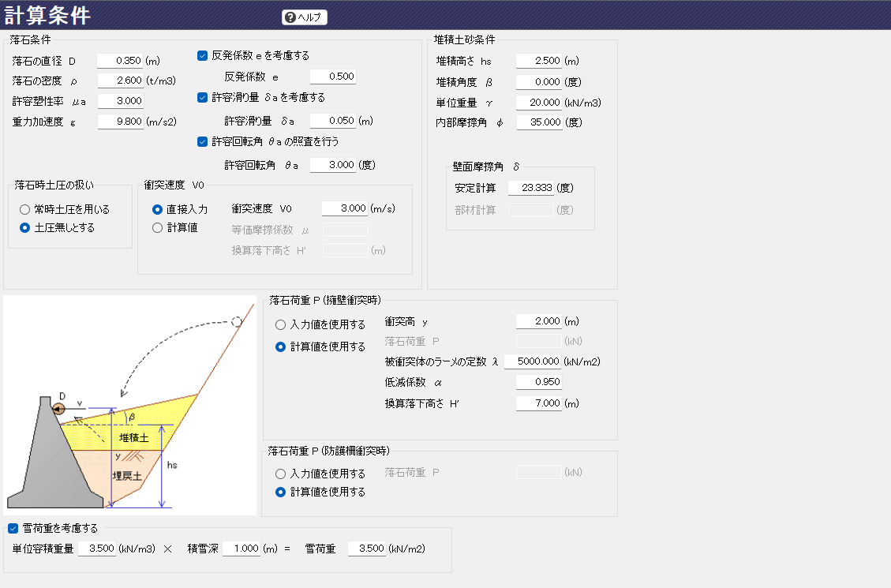Disable 雪荷重を考慮する checkbox

click(x=13, y=528)
